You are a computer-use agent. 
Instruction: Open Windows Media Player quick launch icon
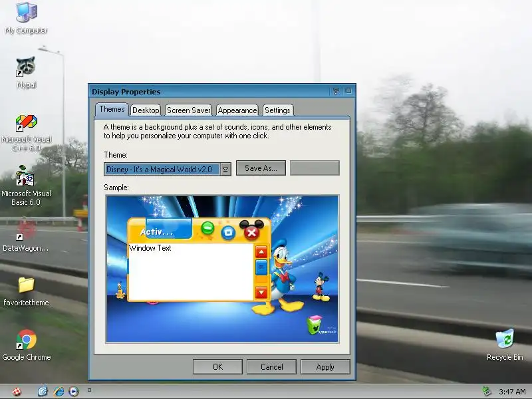pyautogui.click(x=74, y=392)
